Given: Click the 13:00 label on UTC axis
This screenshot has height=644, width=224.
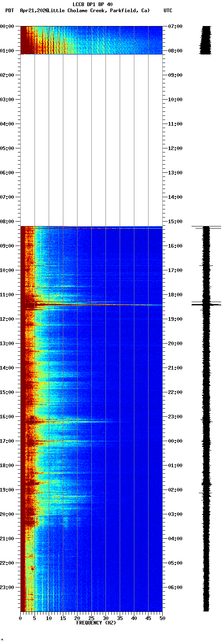Looking at the screenshot, I should pos(175,173).
